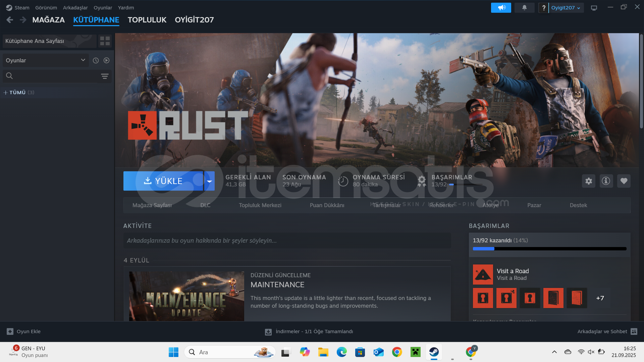This screenshot has height=362, width=644.
Task: Click the recent activity clock filter
Action: (96, 60)
